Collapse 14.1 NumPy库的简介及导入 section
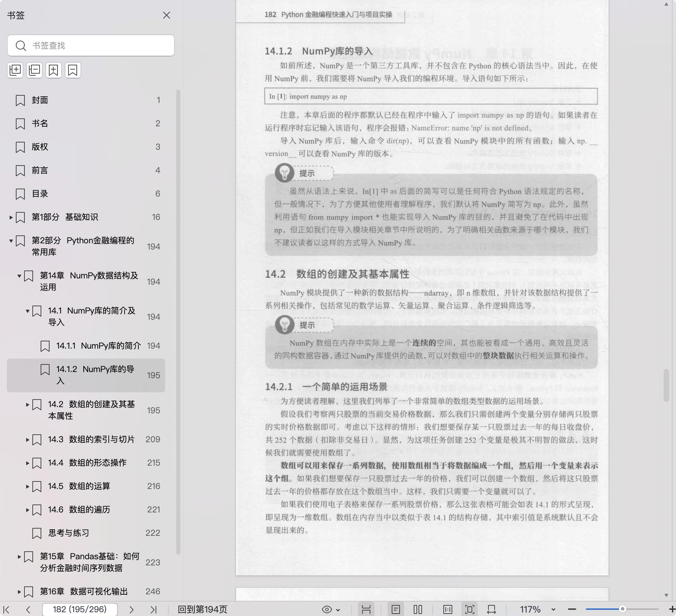Image resolution: width=676 pixels, height=616 pixels. pyautogui.click(x=28, y=311)
